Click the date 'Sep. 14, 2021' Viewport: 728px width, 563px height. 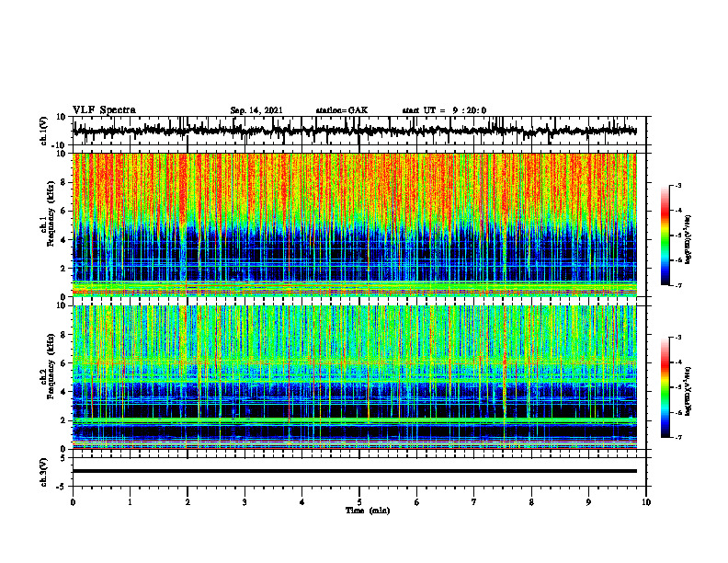(256, 110)
